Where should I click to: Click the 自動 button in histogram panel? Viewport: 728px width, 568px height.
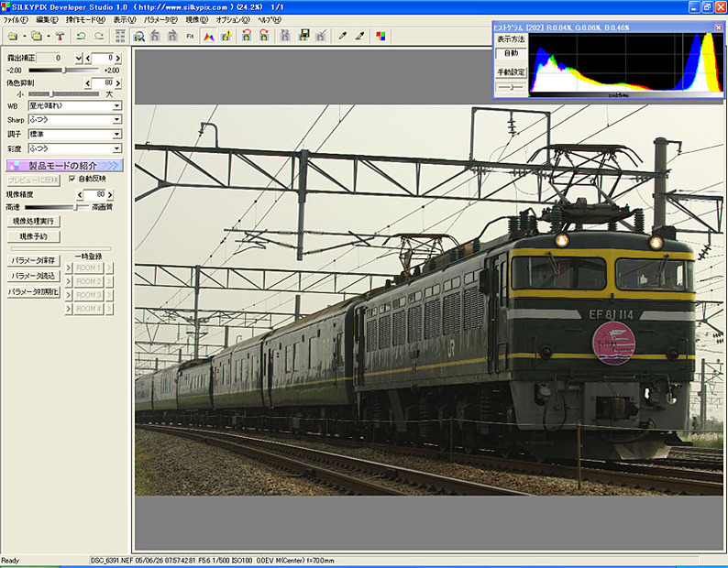(x=511, y=53)
